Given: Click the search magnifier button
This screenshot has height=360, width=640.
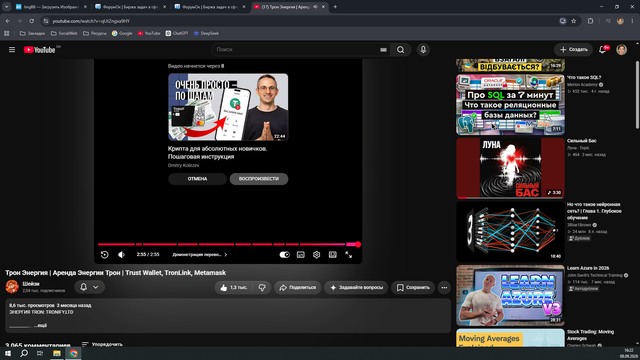Looking at the screenshot, I should (400, 49).
